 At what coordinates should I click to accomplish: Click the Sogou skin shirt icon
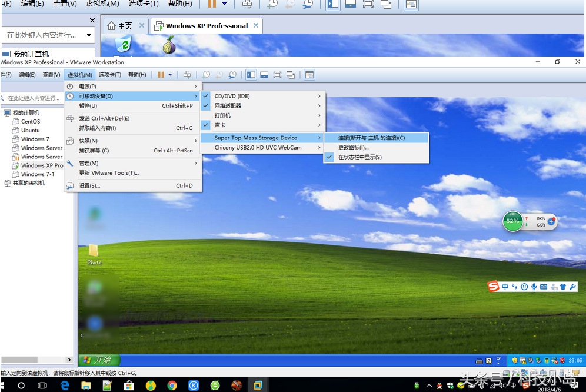[x=563, y=287]
